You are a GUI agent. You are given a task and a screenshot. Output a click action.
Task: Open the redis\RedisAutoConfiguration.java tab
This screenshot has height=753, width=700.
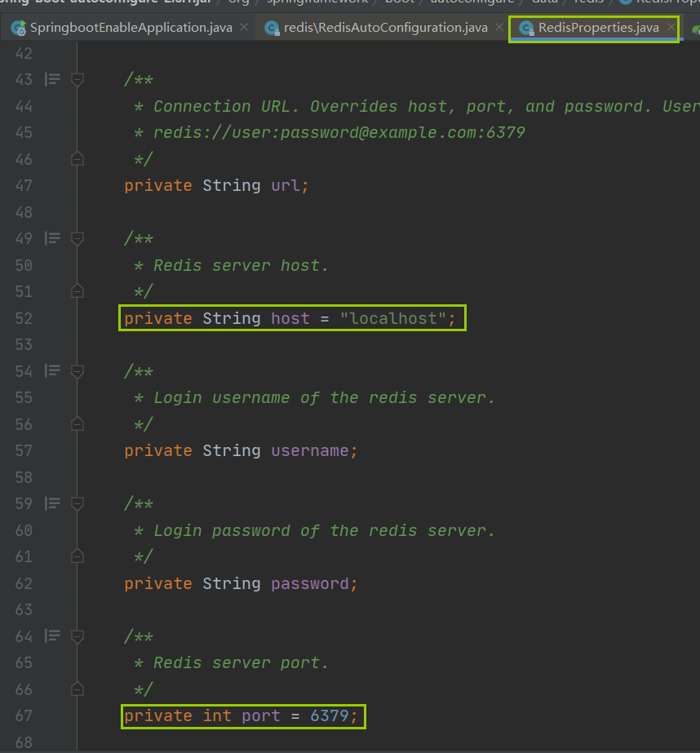[x=385, y=28]
